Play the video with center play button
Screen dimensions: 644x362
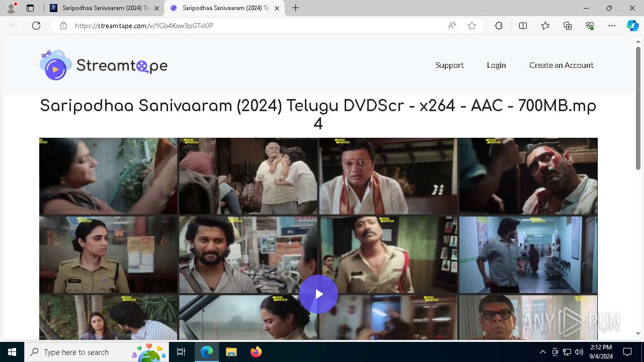tap(318, 294)
